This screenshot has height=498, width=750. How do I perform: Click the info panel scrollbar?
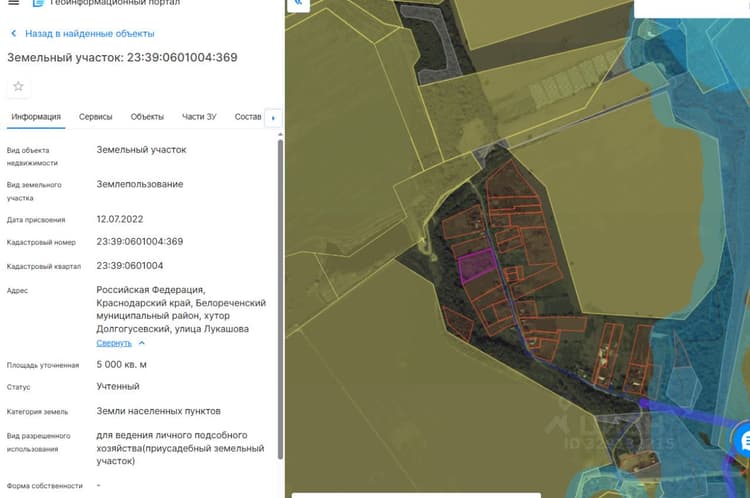coord(280,299)
